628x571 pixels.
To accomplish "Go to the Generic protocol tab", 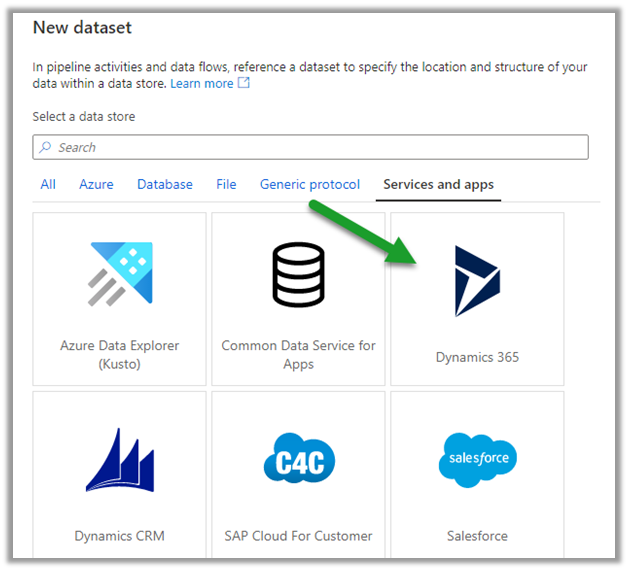I will pos(310,185).
